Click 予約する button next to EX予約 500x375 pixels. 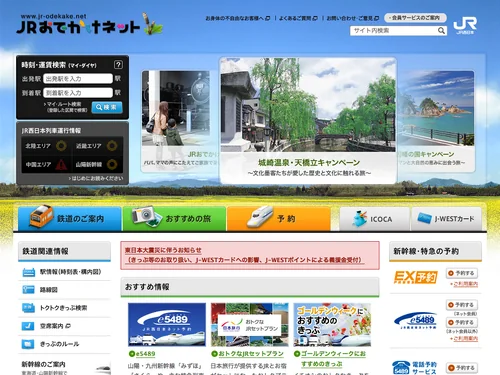(x=462, y=273)
